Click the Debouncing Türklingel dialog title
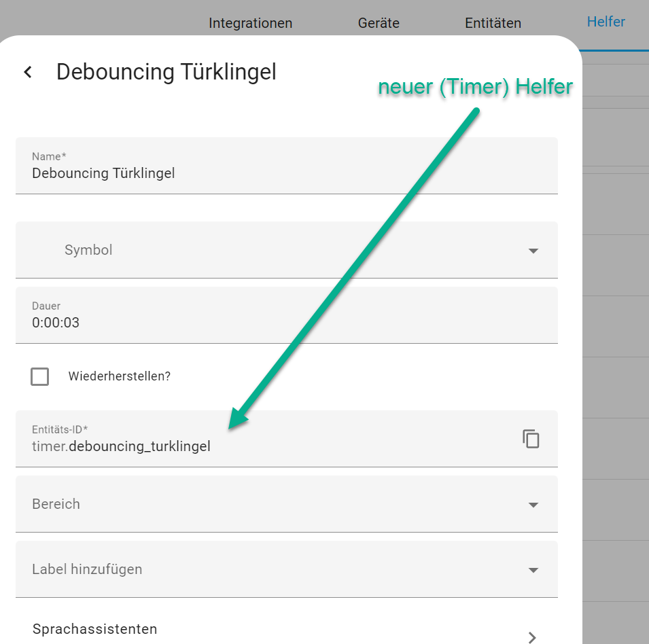Screen dimensions: 649x644 (x=166, y=72)
